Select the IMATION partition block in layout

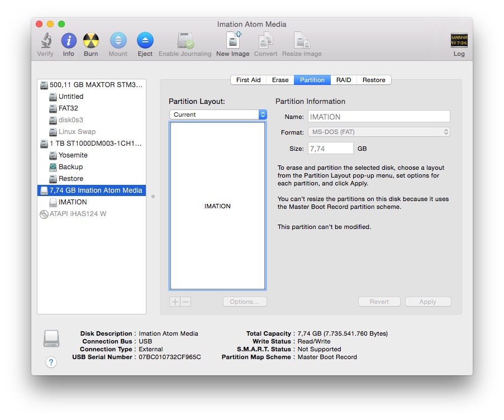(217, 206)
